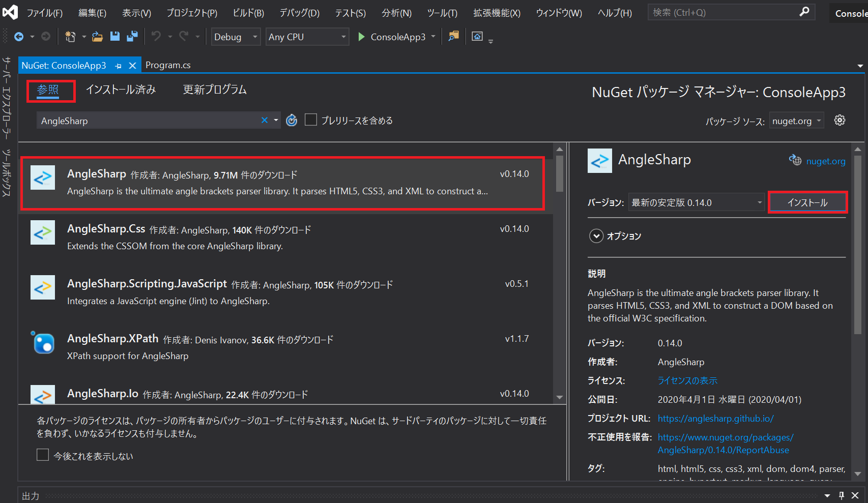This screenshot has height=503, width=868.
Task: Start debugging with green play icon
Action: point(361,37)
